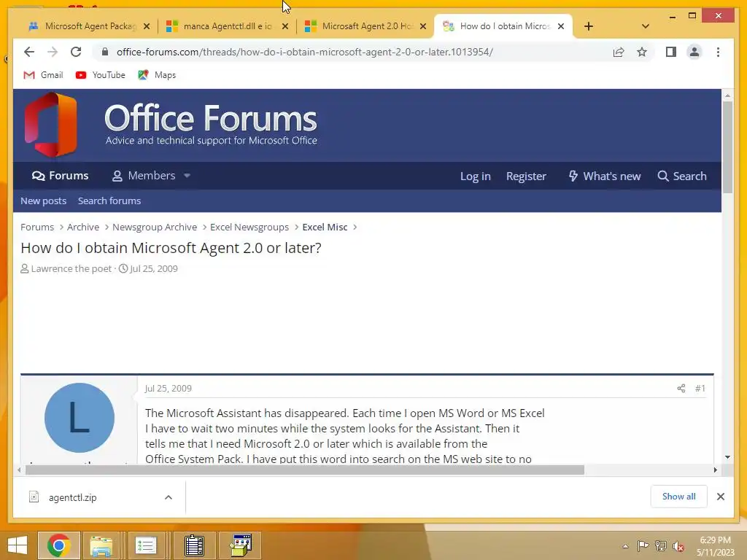The image size is (747, 560).
Task: Close the Microsoft Agent 2.0 tab
Action: click(x=423, y=26)
